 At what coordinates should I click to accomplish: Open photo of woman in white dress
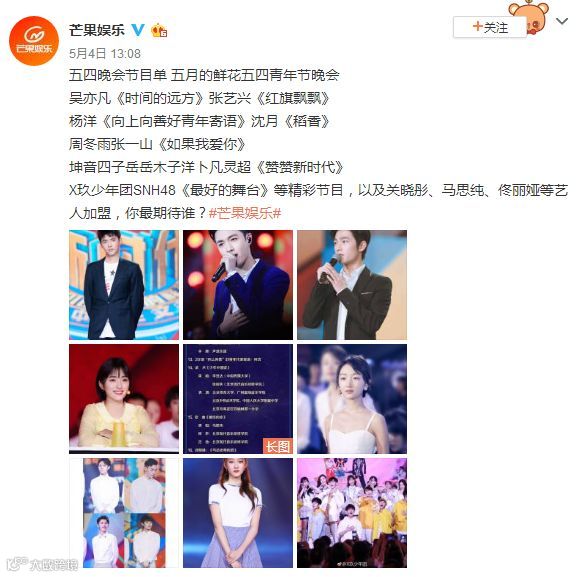pos(352,399)
